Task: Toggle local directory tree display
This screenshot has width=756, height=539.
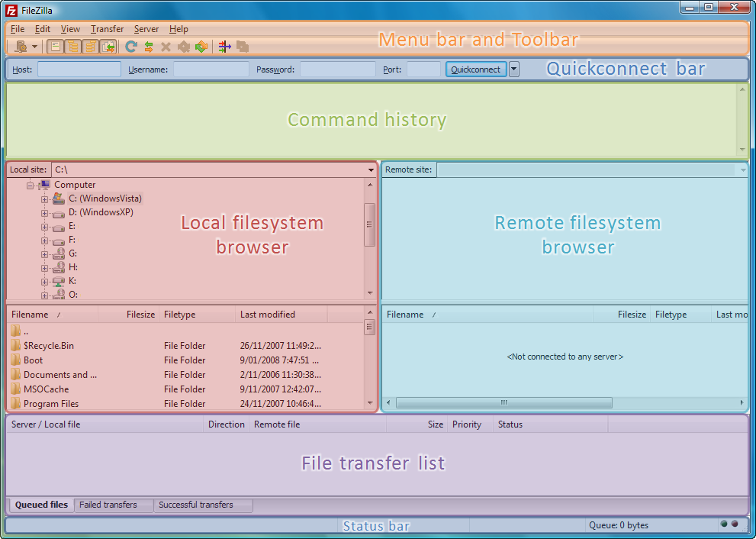Action: point(73,47)
